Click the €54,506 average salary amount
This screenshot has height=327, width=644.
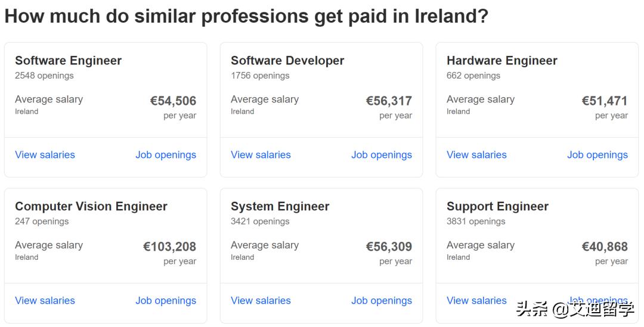[x=173, y=101]
